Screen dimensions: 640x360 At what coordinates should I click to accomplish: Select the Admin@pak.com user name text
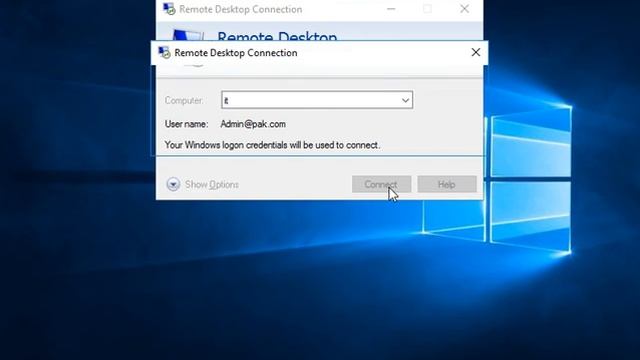(x=253, y=124)
